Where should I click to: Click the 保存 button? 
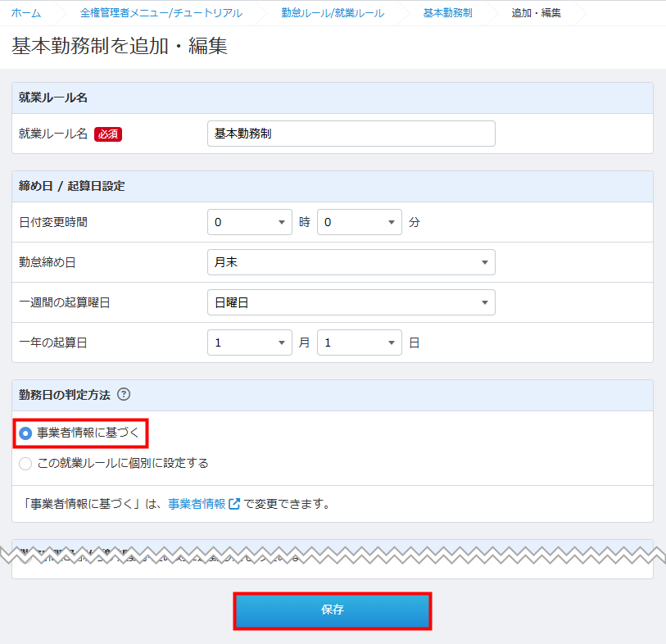click(333, 610)
